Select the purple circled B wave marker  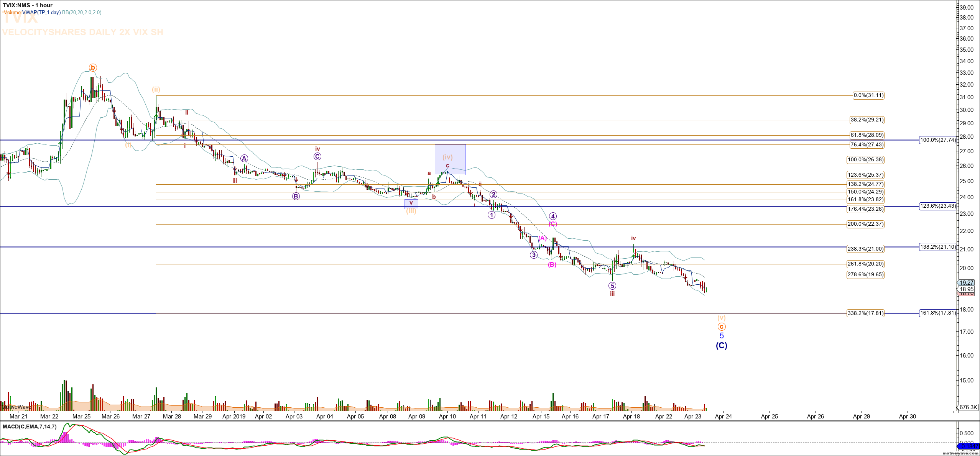coord(296,196)
